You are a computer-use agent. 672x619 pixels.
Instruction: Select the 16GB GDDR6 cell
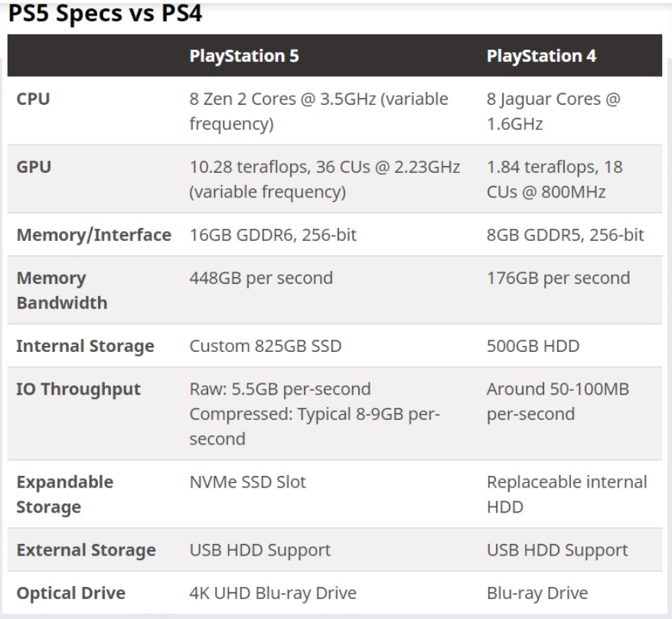(272, 236)
